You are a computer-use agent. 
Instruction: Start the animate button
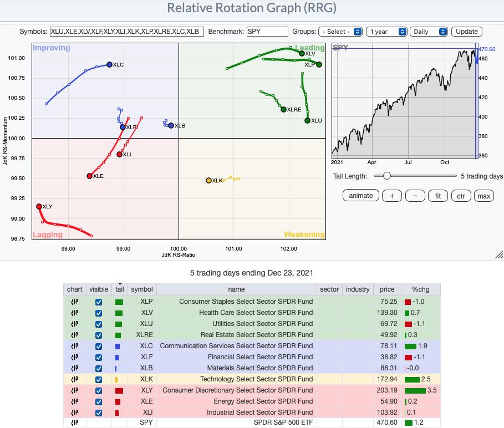pos(360,196)
